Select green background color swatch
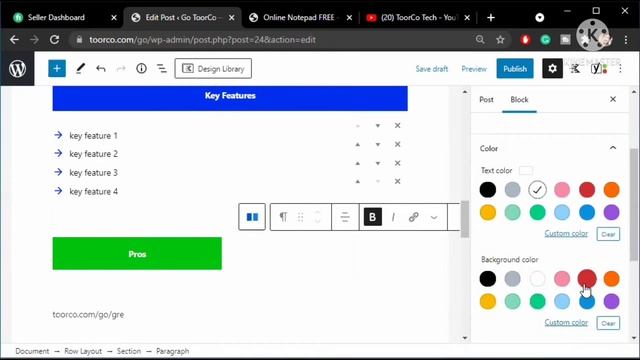640x360 pixels. (537, 301)
